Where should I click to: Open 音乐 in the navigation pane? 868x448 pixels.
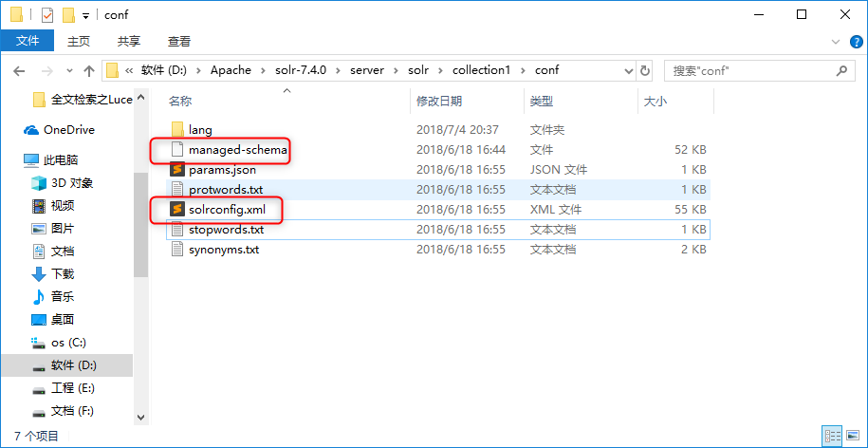pyautogui.click(x=54, y=296)
